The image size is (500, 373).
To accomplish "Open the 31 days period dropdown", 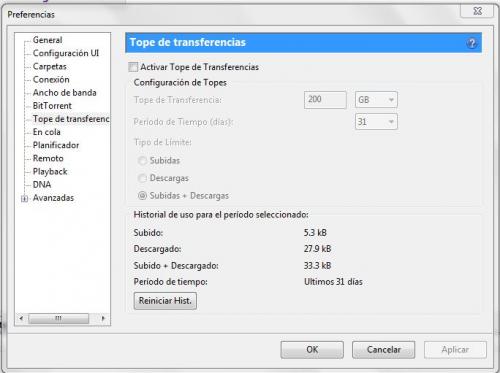I will tap(376, 122).
